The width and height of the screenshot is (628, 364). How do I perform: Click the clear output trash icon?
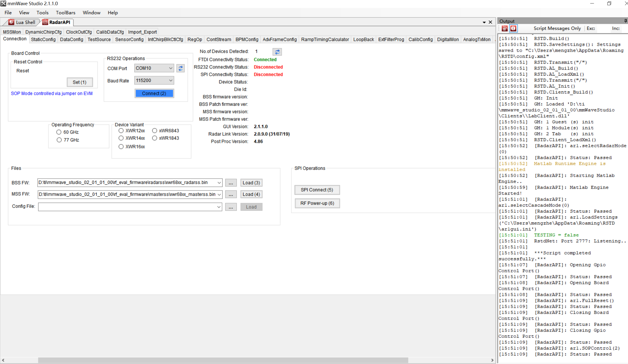pyautogui.click(x=505, y=28)
